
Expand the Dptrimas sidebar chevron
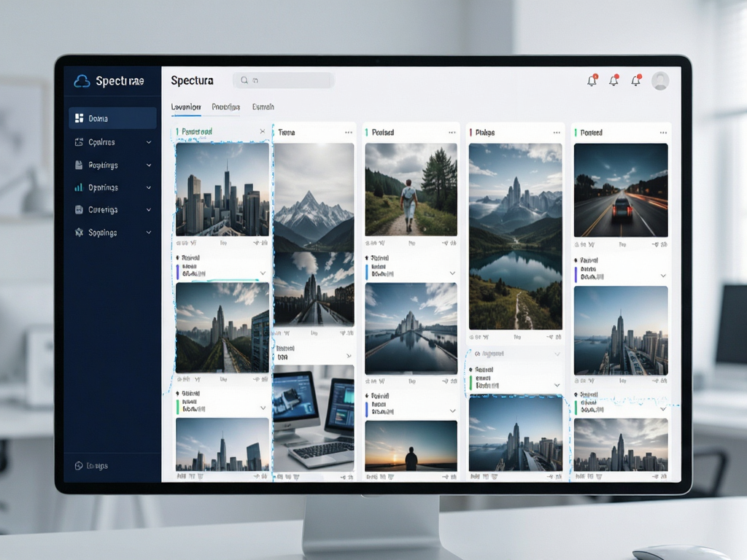pos(149,187)
